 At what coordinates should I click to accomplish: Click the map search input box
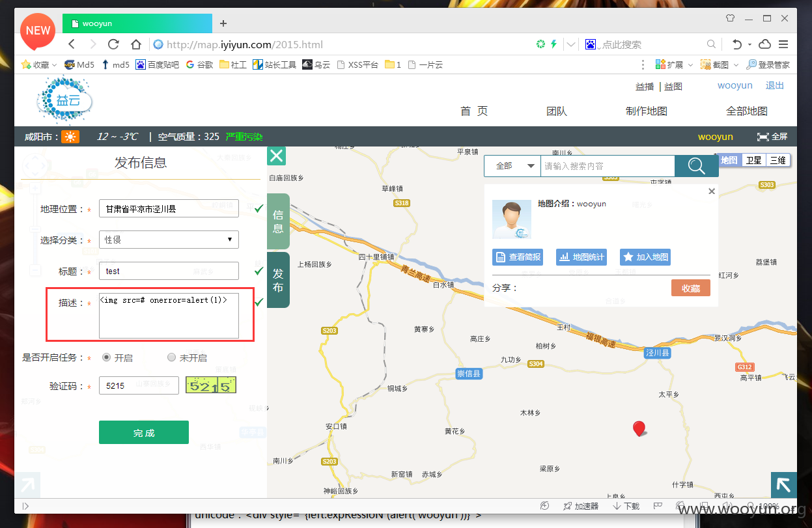pyautogui.click(x=608, y=166)
